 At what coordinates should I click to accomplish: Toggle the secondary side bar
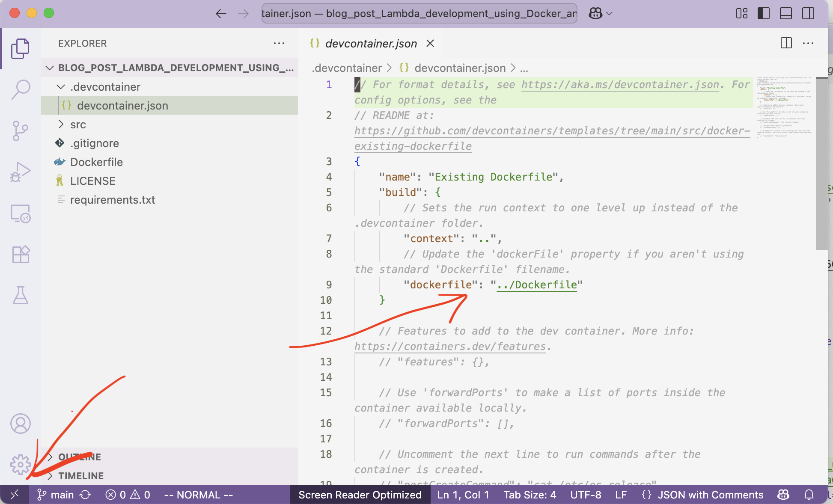(x=808, y=14)
